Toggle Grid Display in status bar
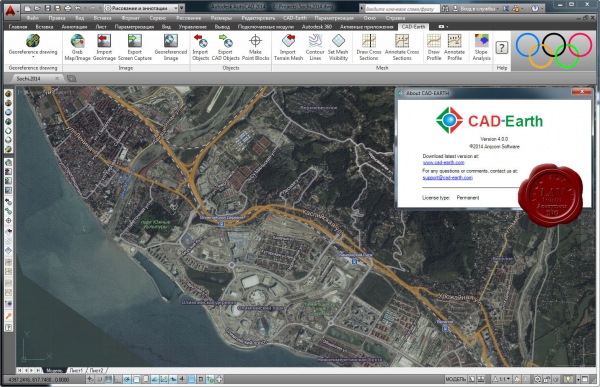600x387 pixels. [x=109, y=379]
